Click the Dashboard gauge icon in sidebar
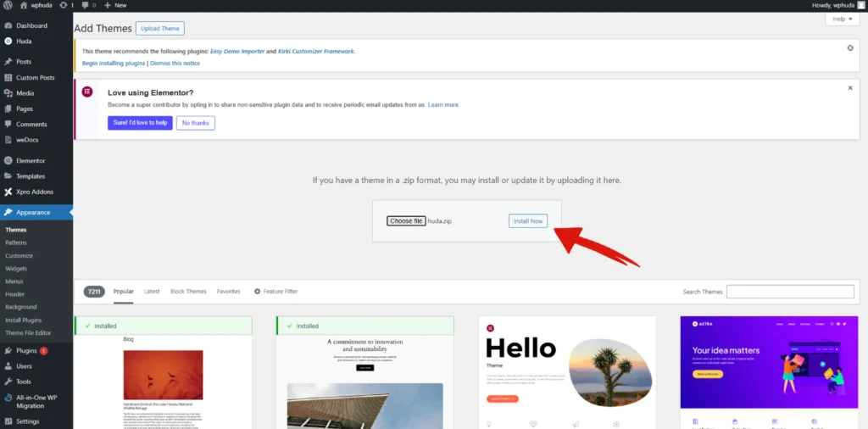This screenshot has width=868, height=429. 8,25
